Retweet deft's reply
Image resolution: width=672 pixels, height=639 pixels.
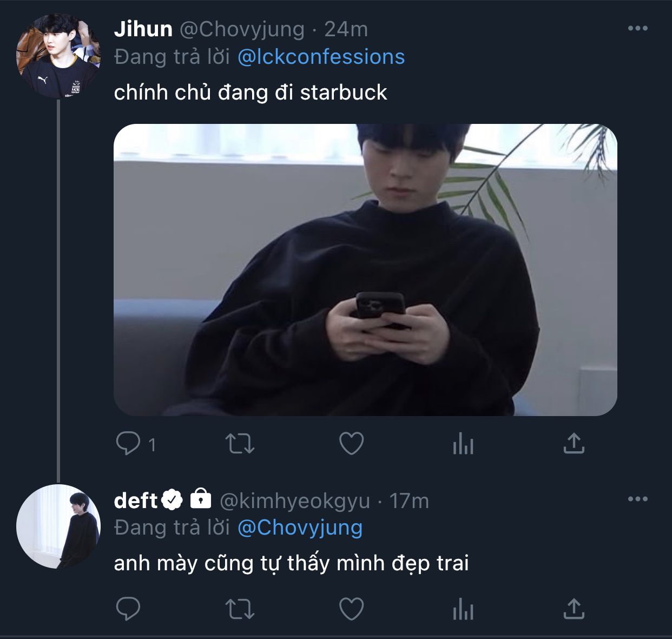tap(240, 609)
